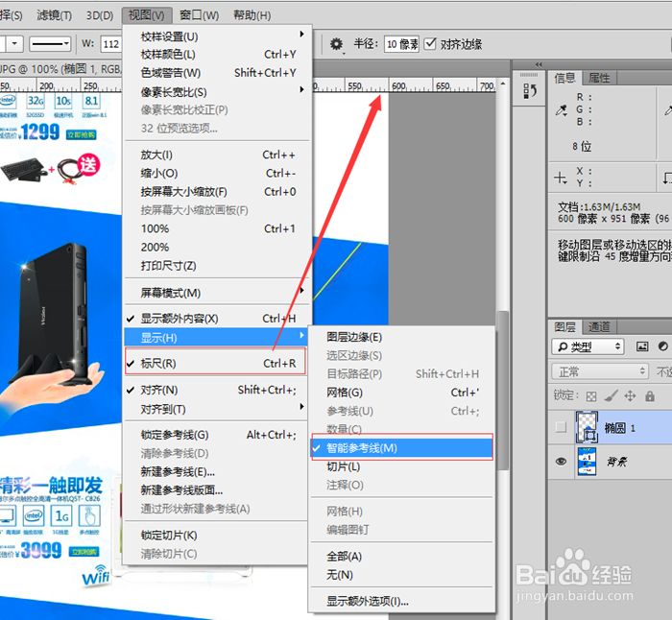Image resolution: width=672 pixels, height=620 pixels.
Task: Choose 全部(A) in submenu
Action: [402, 556]
